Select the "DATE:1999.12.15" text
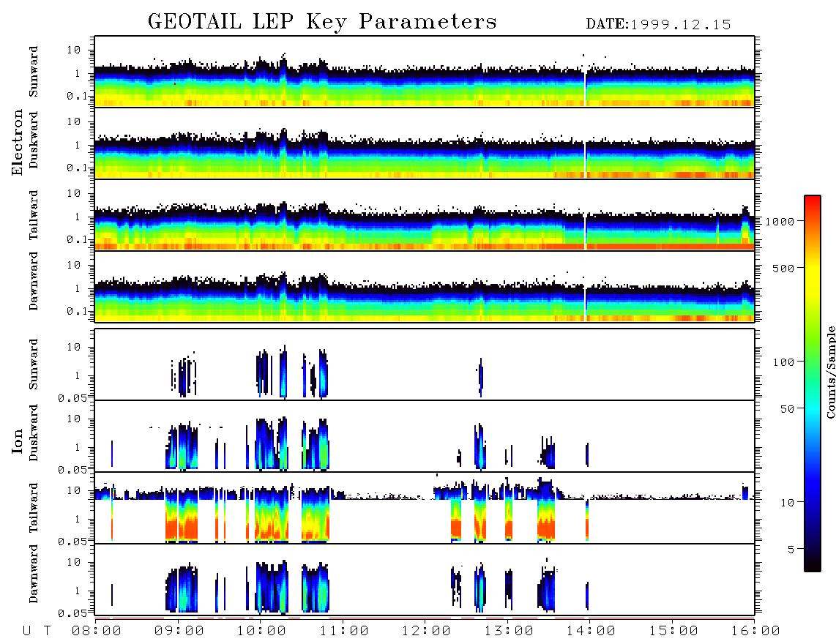This screenshot has width=836, height=644. [658, 25]
